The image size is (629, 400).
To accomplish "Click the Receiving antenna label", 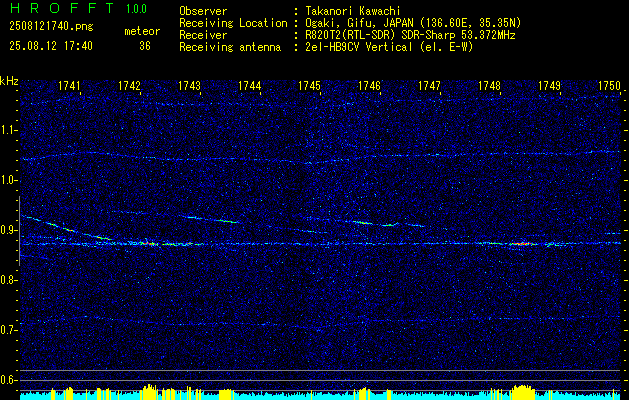I will click(230, 47).
